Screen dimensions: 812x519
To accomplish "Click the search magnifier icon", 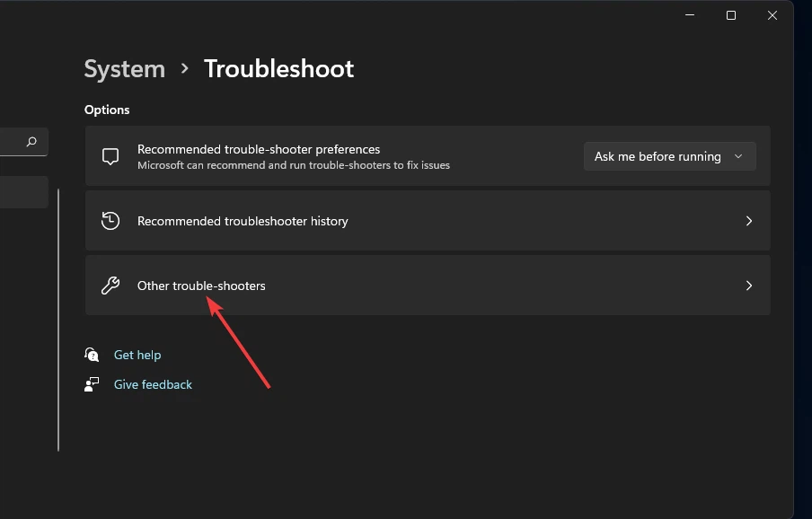I will click(x=31, y=142).
